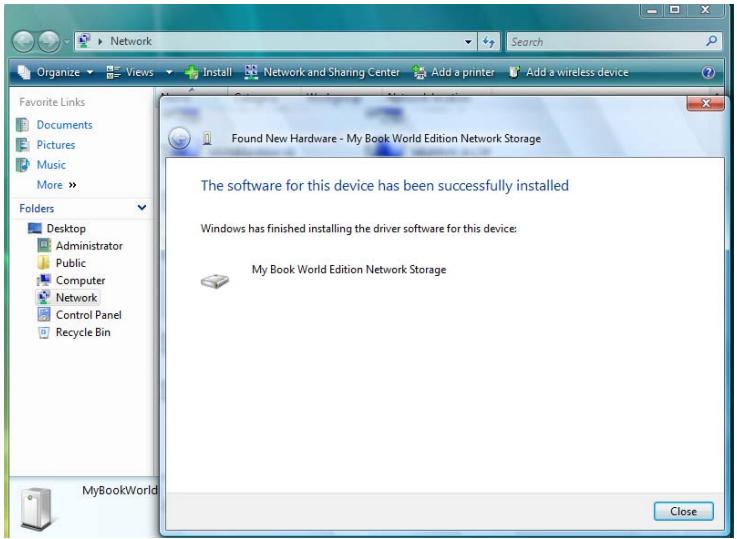Select Desktop in the folder tree
This screenshot has width=737, height=539.
point(66,229)
